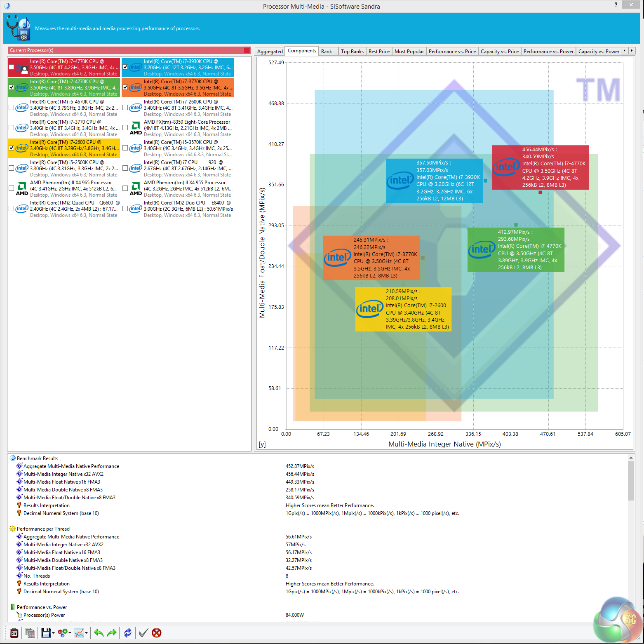
Task: Uncheck the orange i7-3770K processor
Action: coord(125,87)
